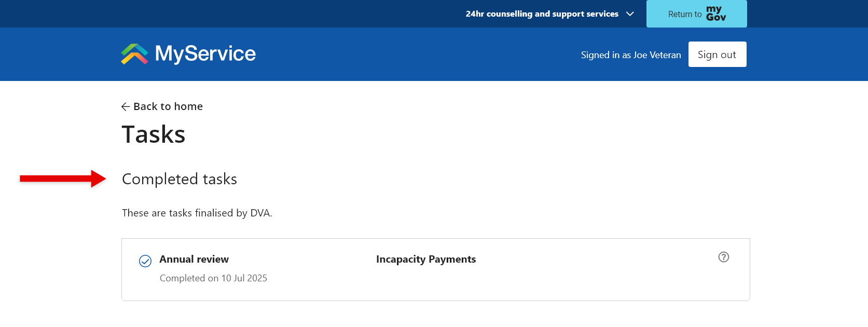868x327 pixels.
Task: Select the Annual review task title
Action: click(194, 259)
